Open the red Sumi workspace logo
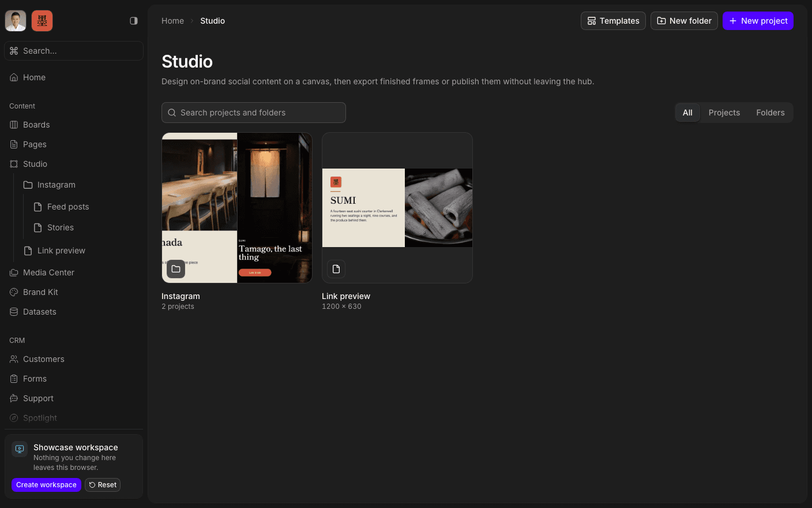 42,21
